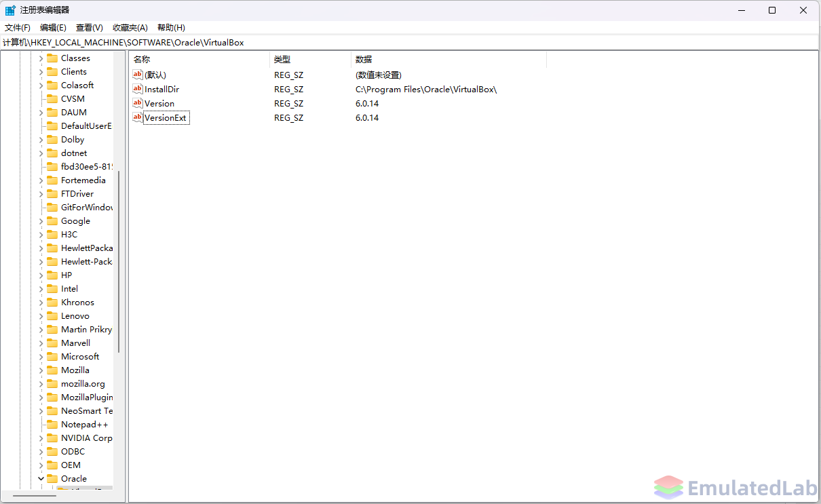Click the mozilla.org key folder icon
The height and width of the screenshot is (504, 821).
[52, 384]
